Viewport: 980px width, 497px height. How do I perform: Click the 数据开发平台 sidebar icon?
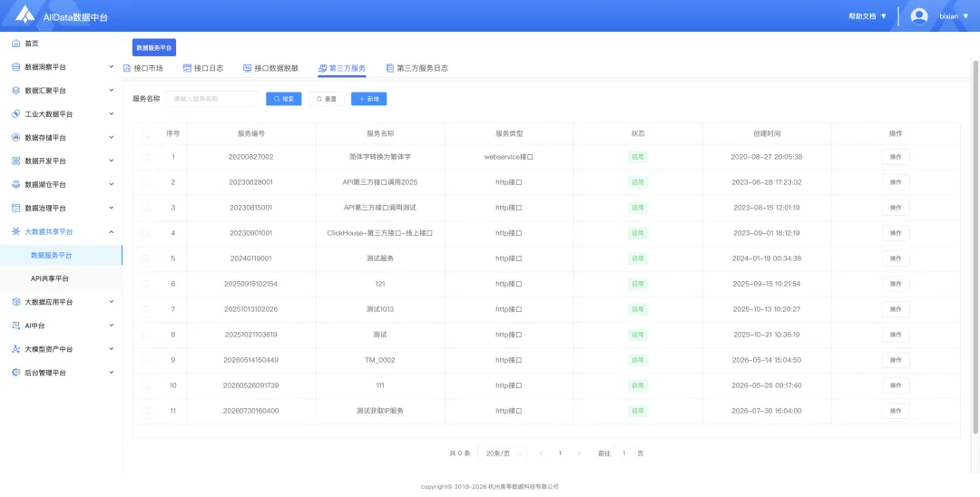(x=16, y=161)
